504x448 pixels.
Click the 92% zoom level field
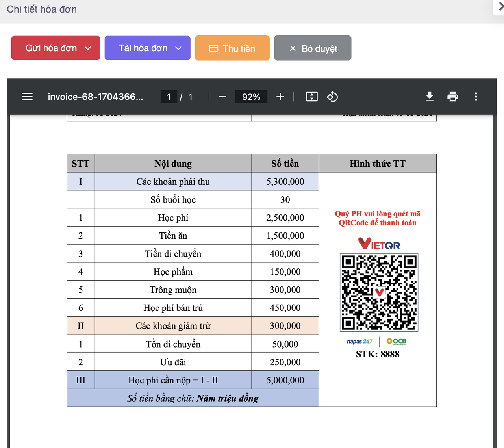[x=251, y=97]
